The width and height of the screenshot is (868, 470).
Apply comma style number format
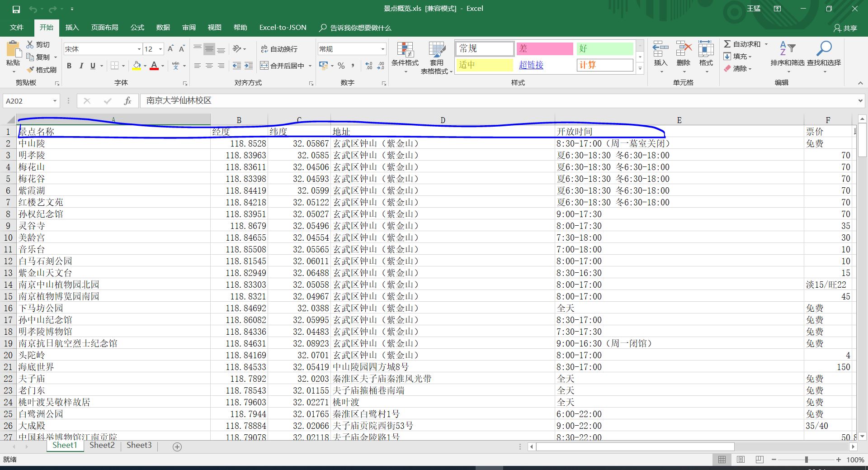[x=353, y=66]
